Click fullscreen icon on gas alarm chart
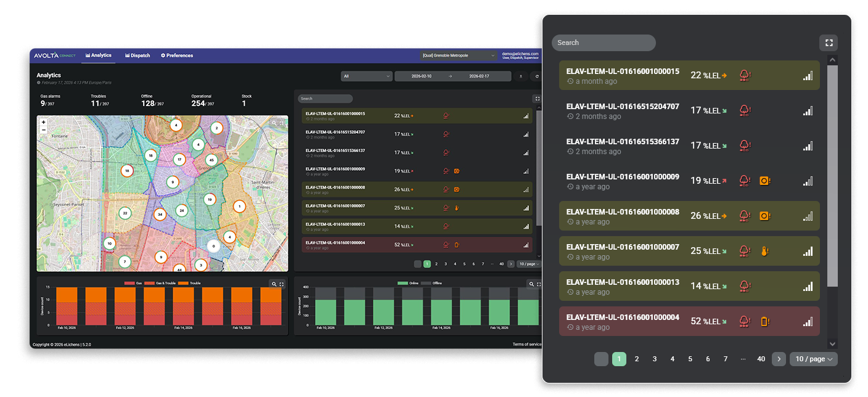Image resolution: width=868 pixels, height=397 pixels. click(x=282, y=284)
